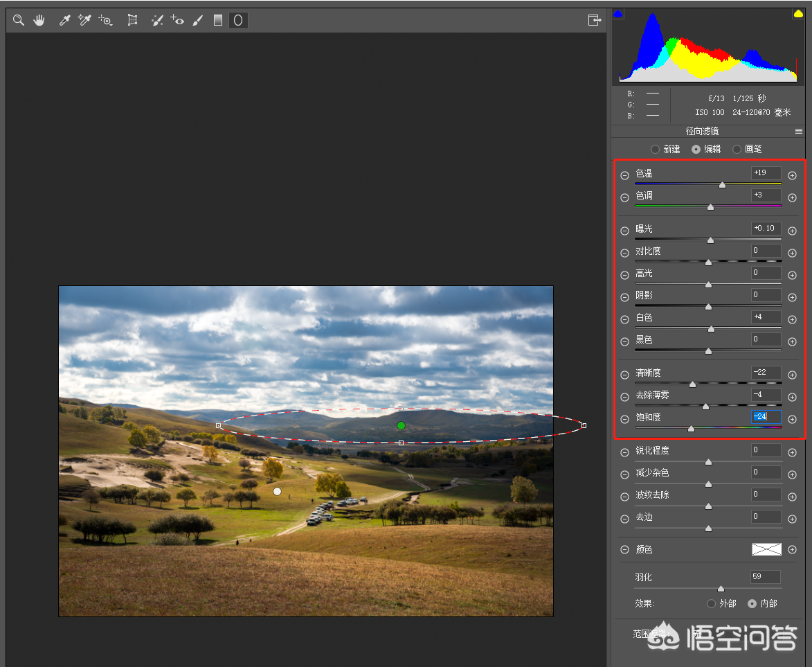
Task: Click the 羽化 value field
Action: (x=766, y=577)
